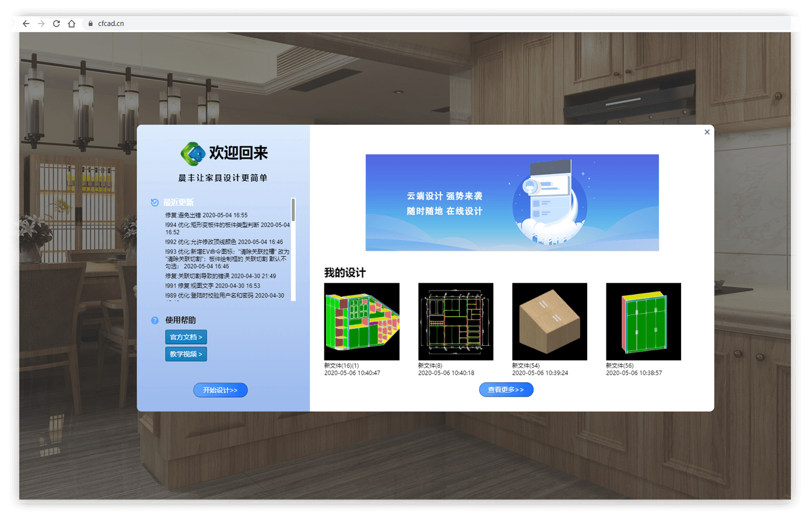Viewport: 812px width, 514px height.
Task: Click the green-blue logo beside 欢迎回来
Action: (193, 153)
